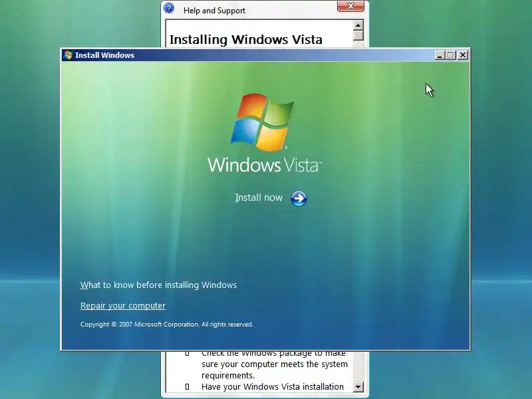Screen dimensions: 532x399
Task: Click the Install now text label
Action: click(259, 198)
